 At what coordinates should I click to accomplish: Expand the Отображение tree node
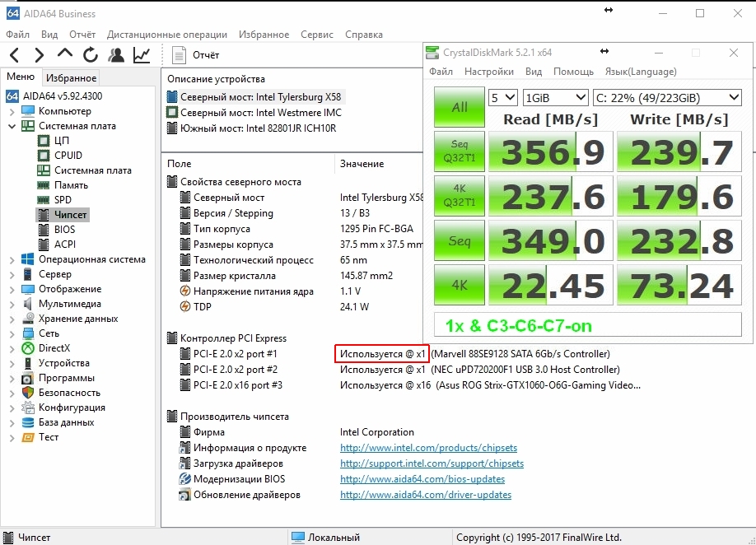pos(12,289)
